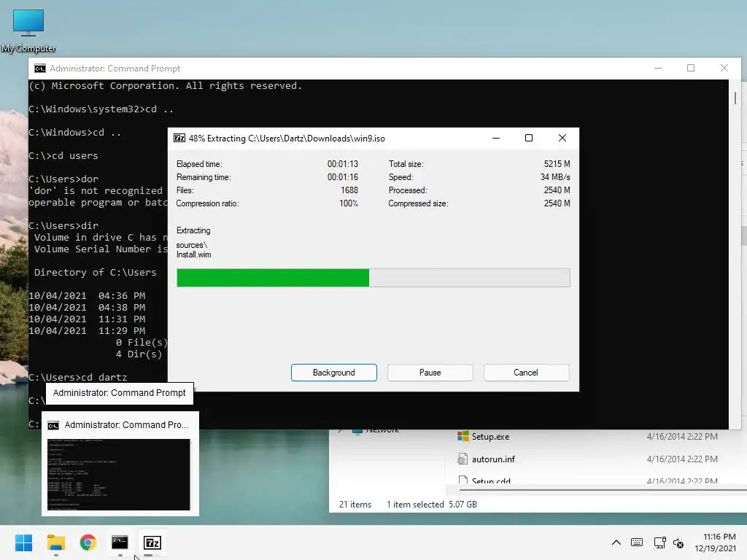The width and height of the screenshot is (747, 560).
Task: Click the Command Prompt vertical scrollbar
Action: click(x=735, y=254)
